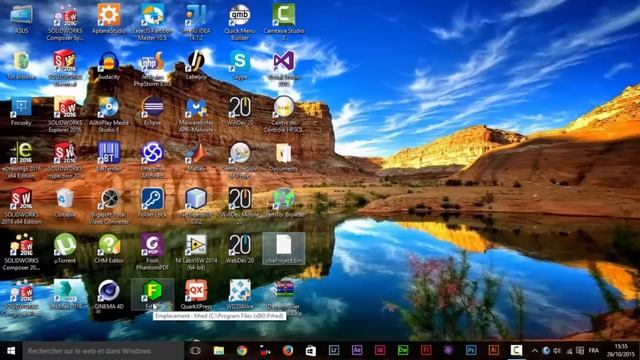Launch After Effects from the taskbar
640x360 pixels.
pos(357,351)
